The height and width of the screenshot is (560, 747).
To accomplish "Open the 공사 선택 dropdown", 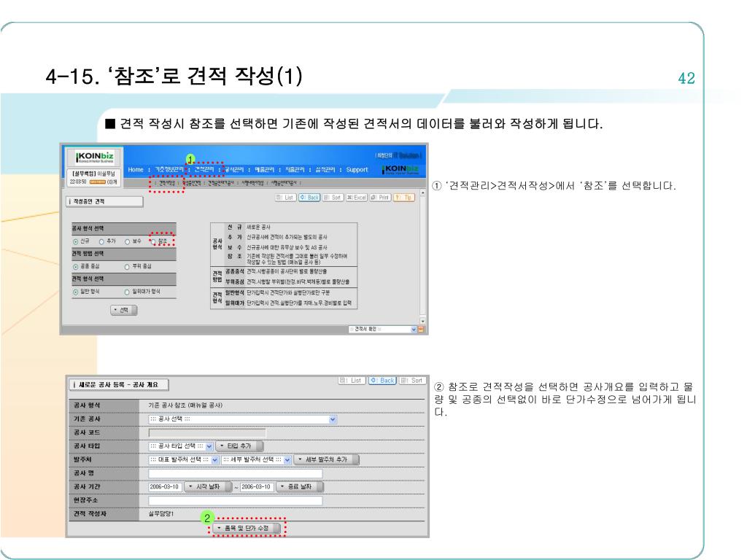I will click(242, 419).
